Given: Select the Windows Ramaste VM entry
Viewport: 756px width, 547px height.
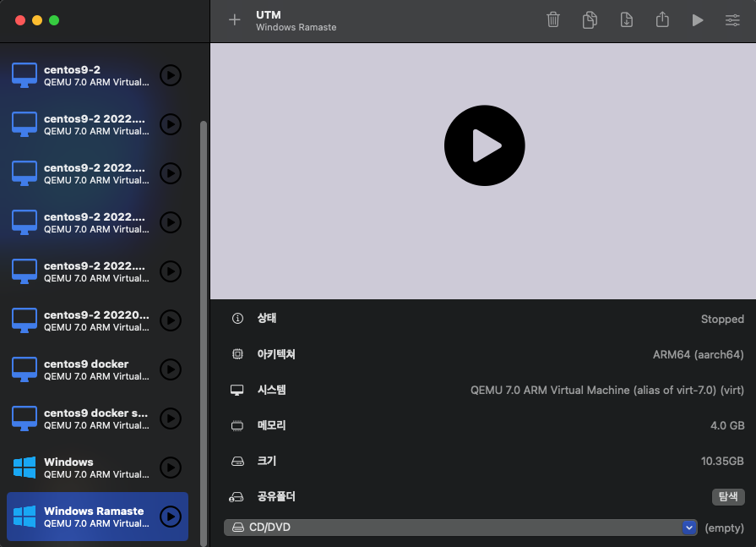Looking at the screenshot, I should pos(97,517).
